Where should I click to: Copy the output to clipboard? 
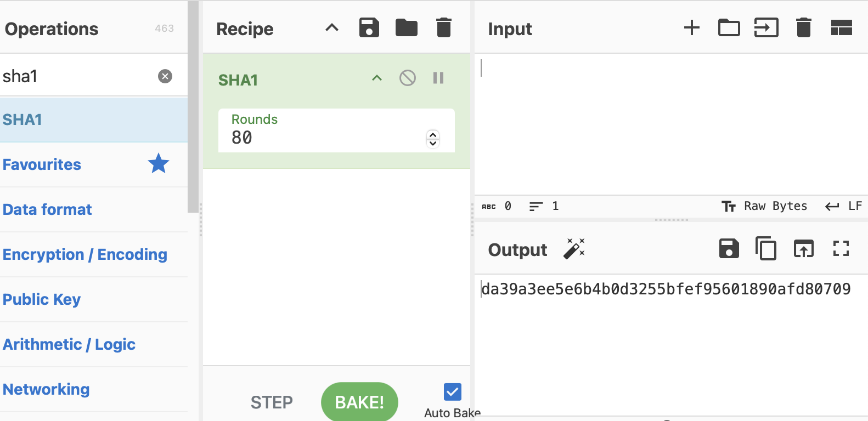[766, 249]
